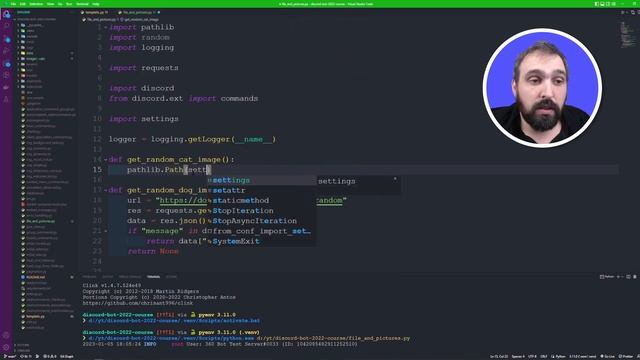Screen dimensions: 640x360
Task: Click the Synchronize Changes status item
Action: click(25, 356)
